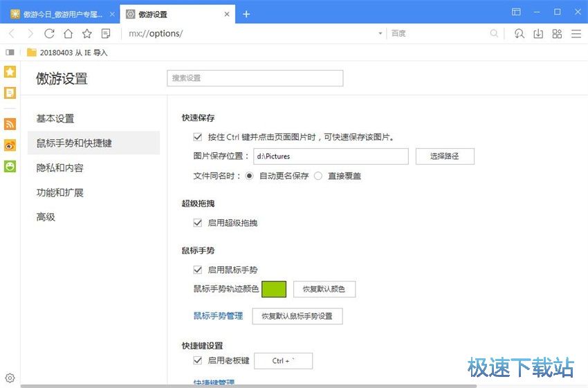Open the Weibo sidebar icon

pos(10,145)
